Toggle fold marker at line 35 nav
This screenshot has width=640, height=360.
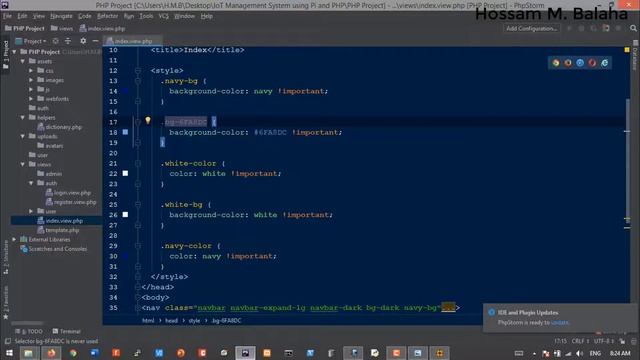138,308
